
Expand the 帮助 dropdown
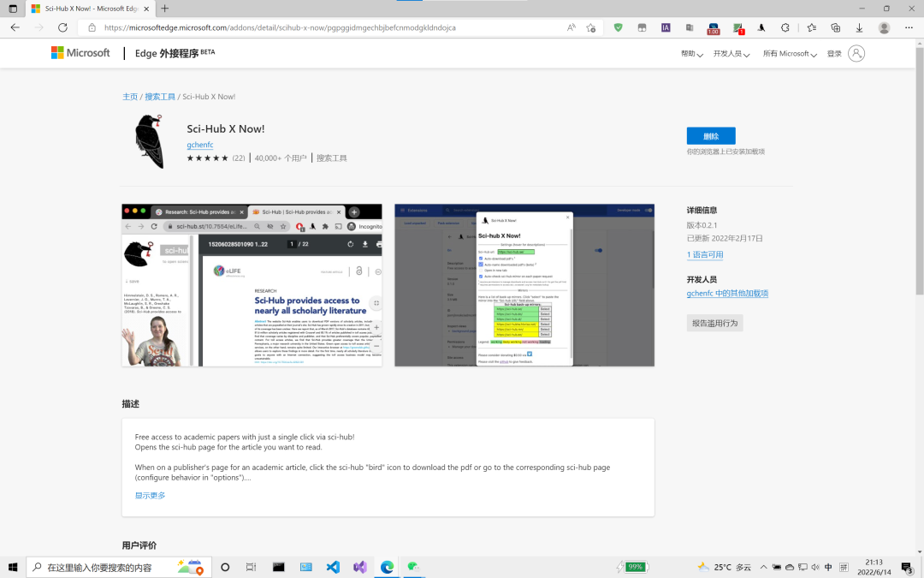692,54
